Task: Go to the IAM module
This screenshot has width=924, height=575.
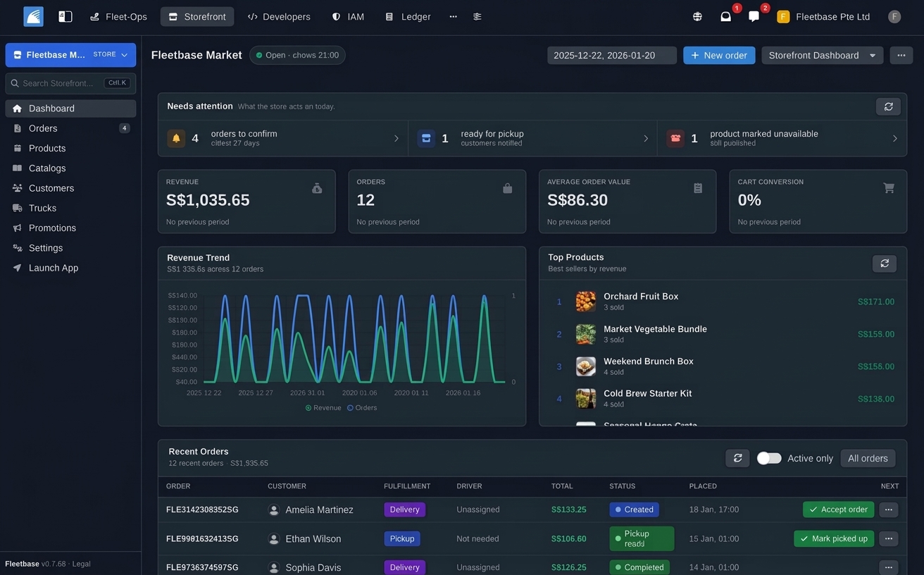Action: coord(348,16)
